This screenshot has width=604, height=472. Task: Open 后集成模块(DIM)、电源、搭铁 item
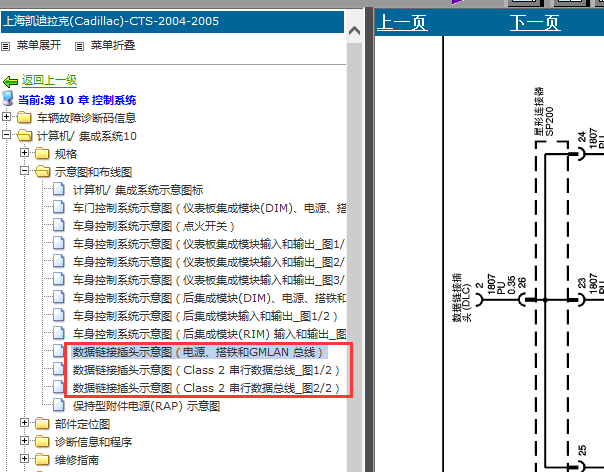tap(209, 298)
